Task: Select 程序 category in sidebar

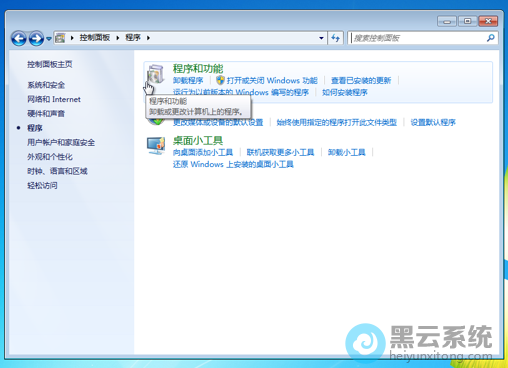Action: tap(35, 128)
